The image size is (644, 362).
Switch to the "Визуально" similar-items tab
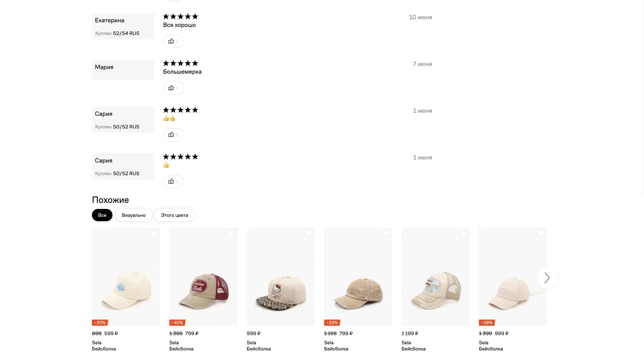(x=133, y=215)
